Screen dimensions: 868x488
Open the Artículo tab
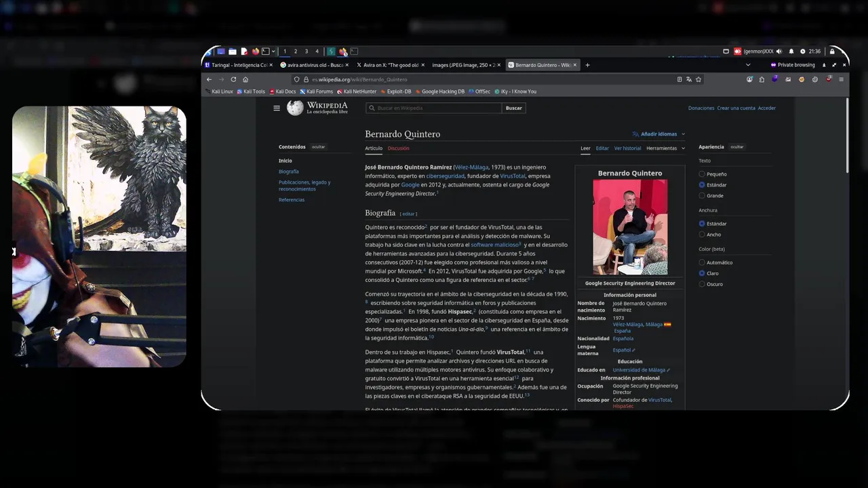point(374,148)
